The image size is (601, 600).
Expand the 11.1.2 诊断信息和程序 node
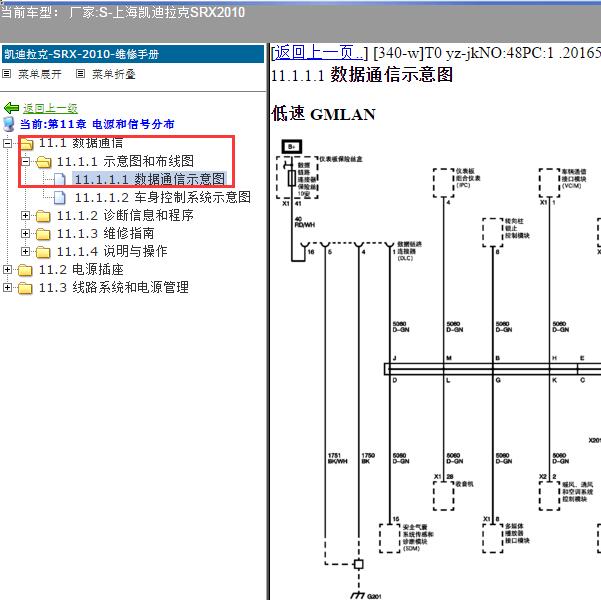[25, 215]
